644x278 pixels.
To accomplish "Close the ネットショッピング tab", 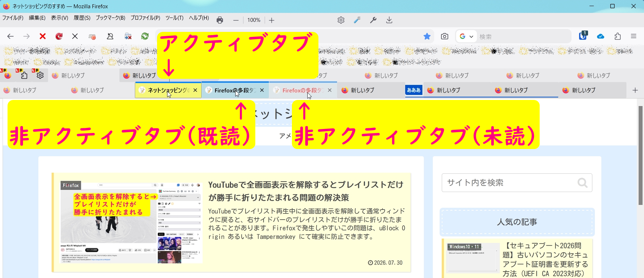I will pos(195,90).
